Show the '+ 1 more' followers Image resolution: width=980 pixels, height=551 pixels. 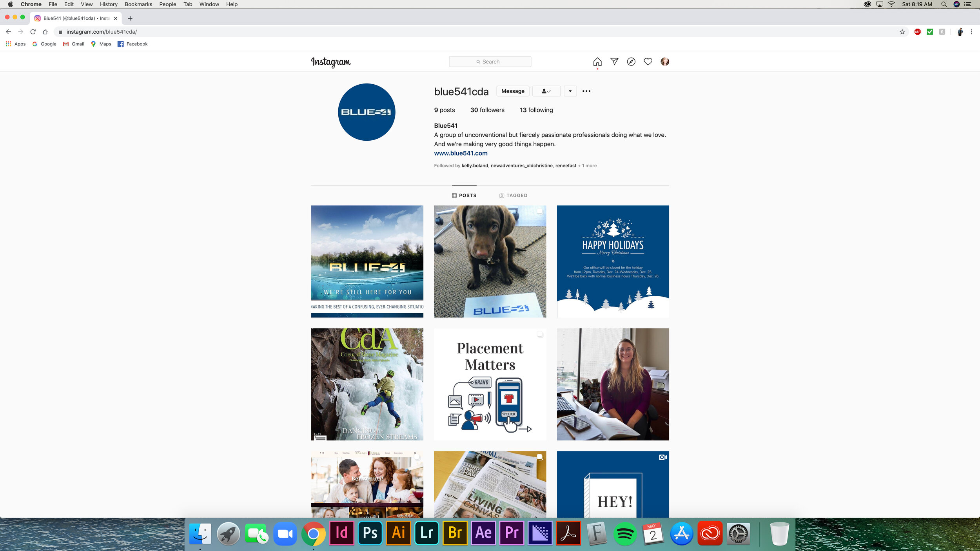(x=587, y=166)
